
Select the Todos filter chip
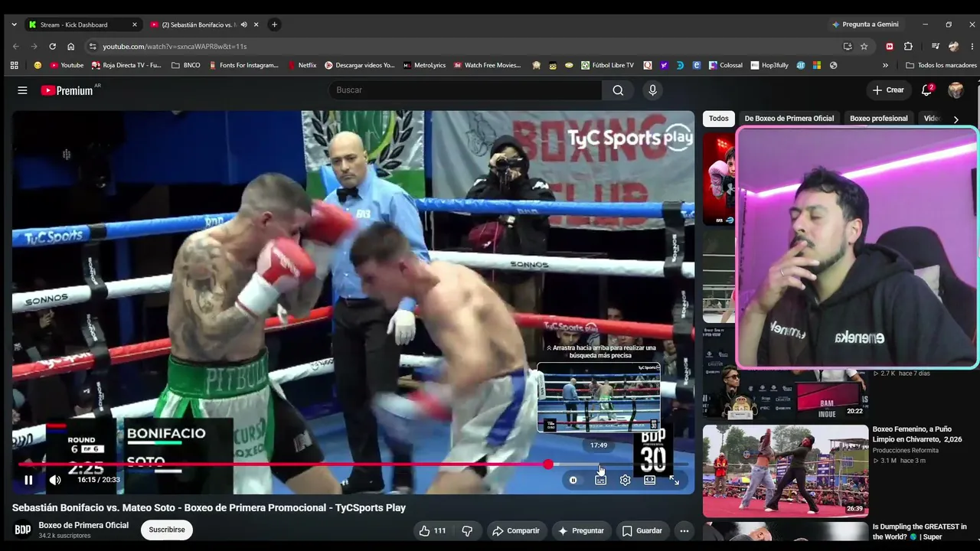click(x=719, y=119)
